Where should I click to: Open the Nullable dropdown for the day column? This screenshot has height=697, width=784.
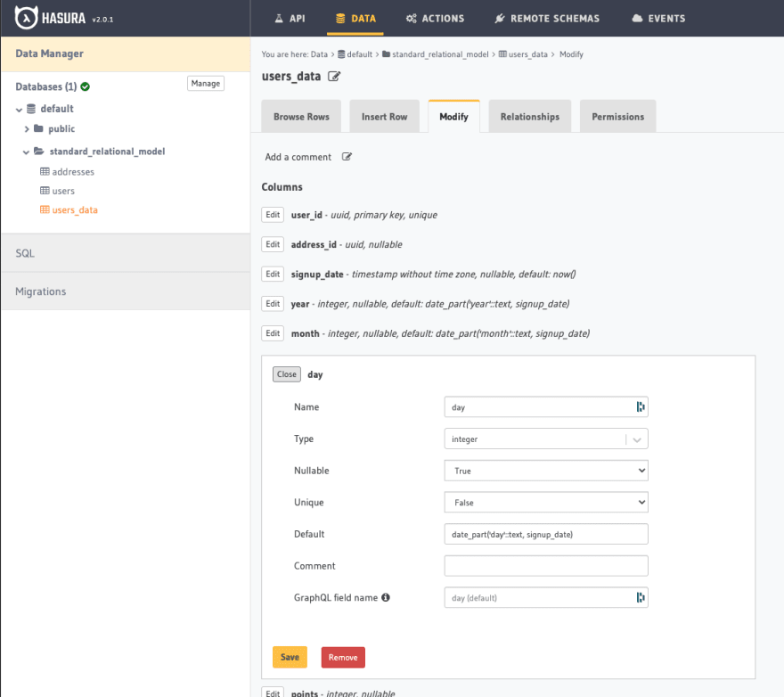(546, 470)
